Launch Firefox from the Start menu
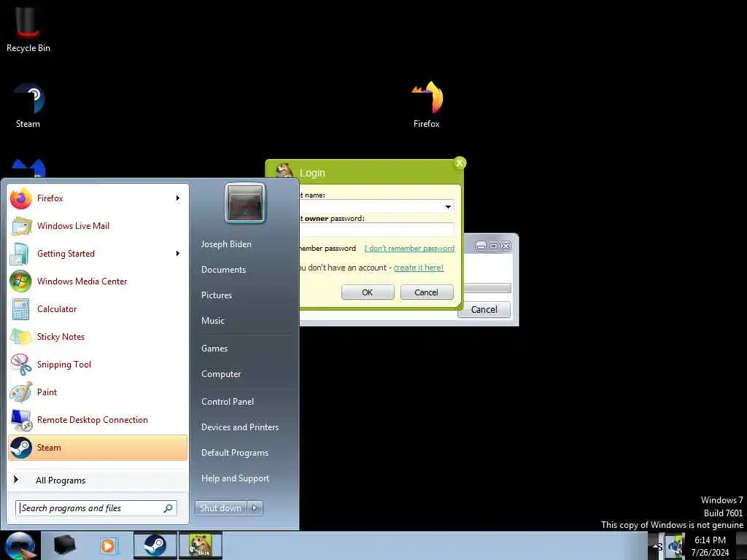 click(98, 198)
